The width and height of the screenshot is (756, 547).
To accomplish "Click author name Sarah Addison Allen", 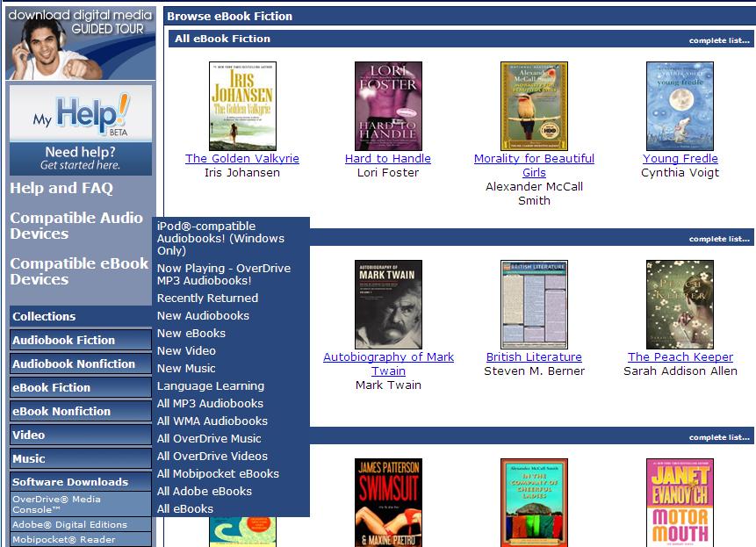I will (680, 371).
